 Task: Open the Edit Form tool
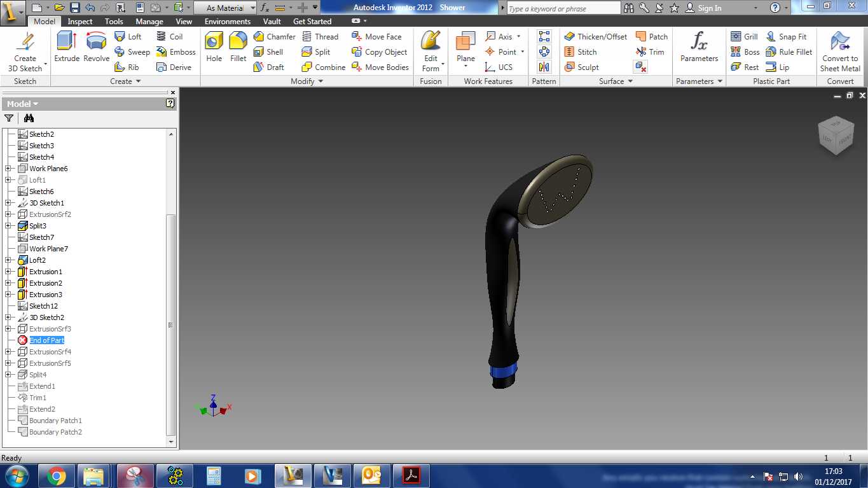click(431, 51)
